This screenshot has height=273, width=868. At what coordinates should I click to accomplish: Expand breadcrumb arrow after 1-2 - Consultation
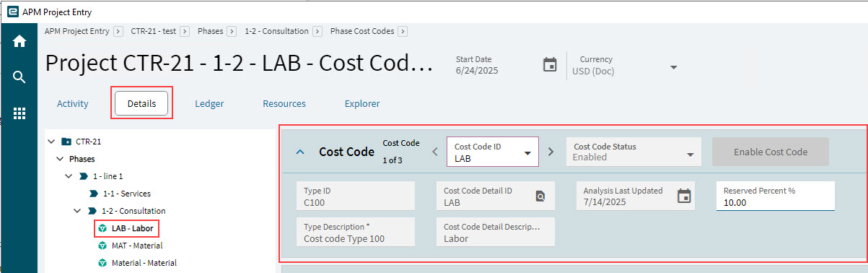coord(317,31)
